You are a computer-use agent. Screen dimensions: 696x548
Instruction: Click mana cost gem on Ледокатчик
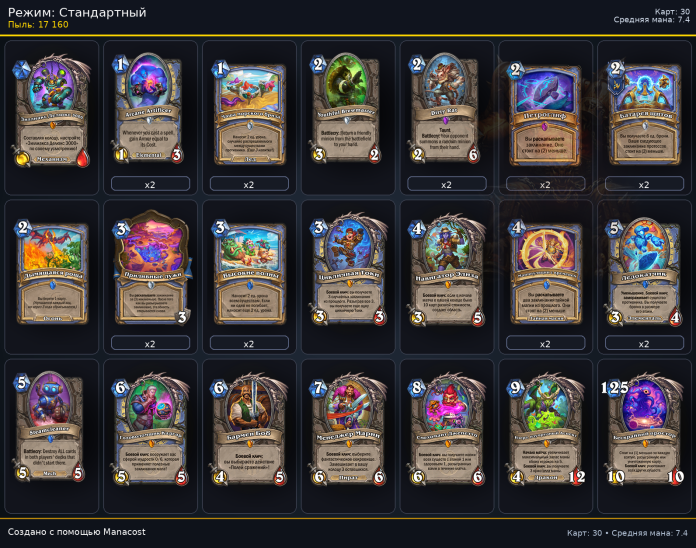(615, 228)
